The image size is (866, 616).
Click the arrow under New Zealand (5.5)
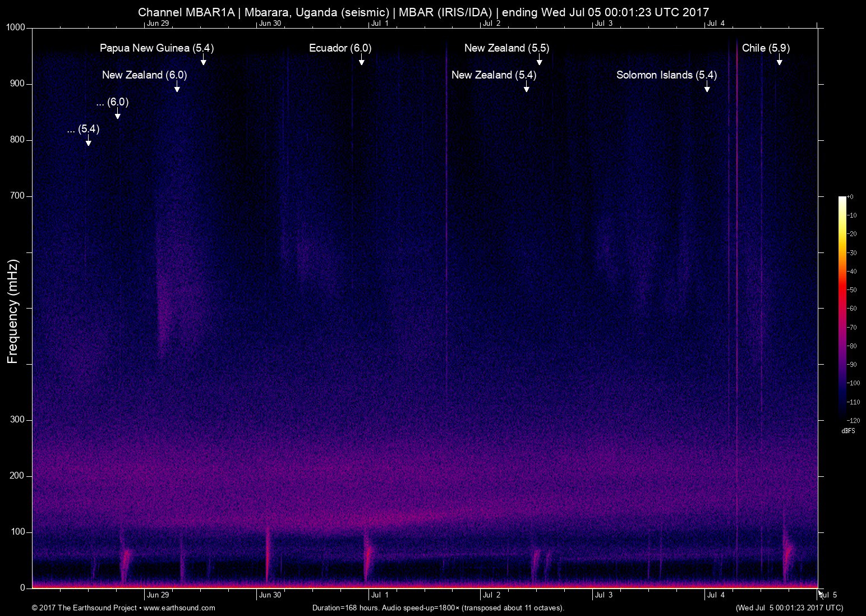click(x=540, y=59)
